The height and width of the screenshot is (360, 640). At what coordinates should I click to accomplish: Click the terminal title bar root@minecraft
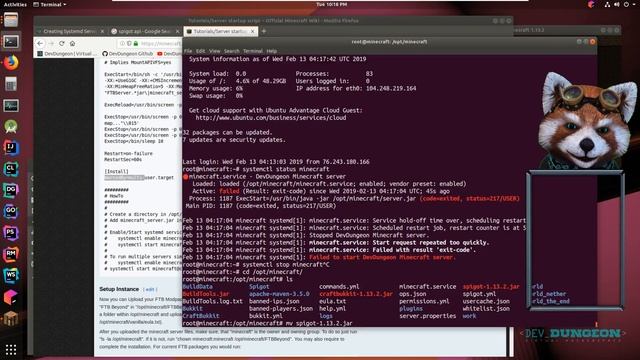[x=389, y=42]
